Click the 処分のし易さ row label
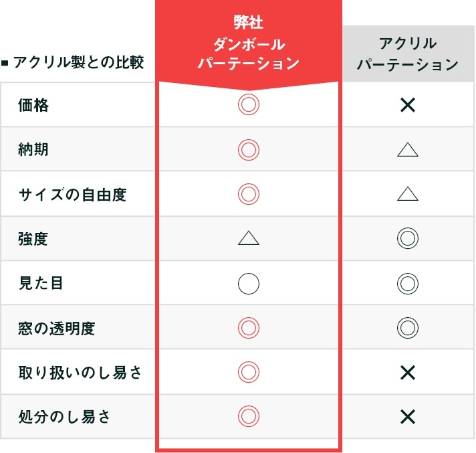Screen dimensions: 476x453 click(64, 417)
